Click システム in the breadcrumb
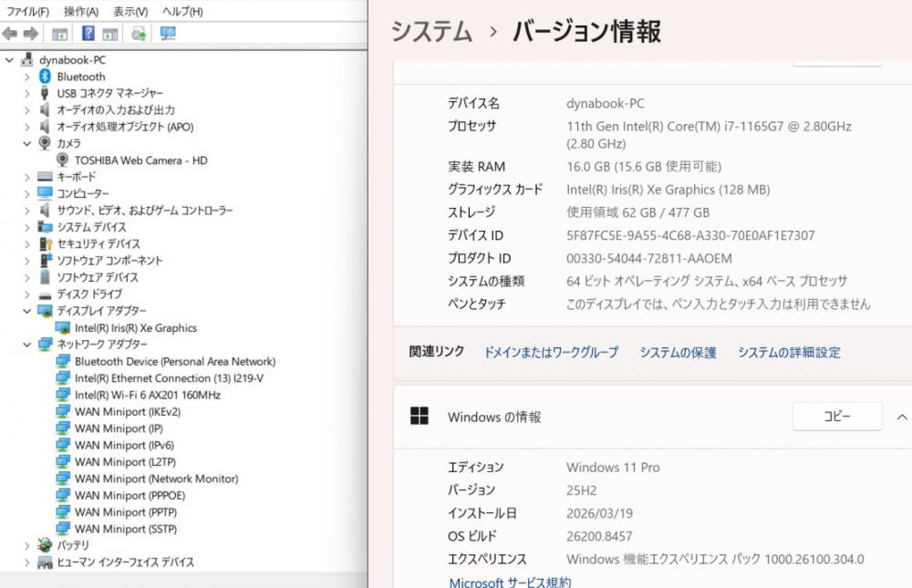Image resolution: width=912 pixels, height=588 pixels. coord(431,31)
